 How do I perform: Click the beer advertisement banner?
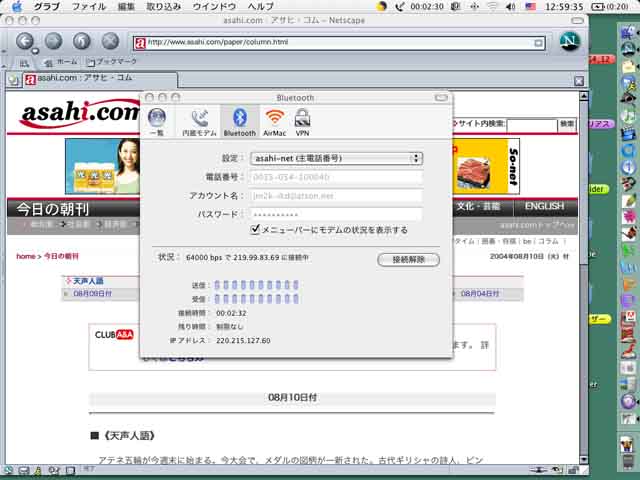point(102,167)
